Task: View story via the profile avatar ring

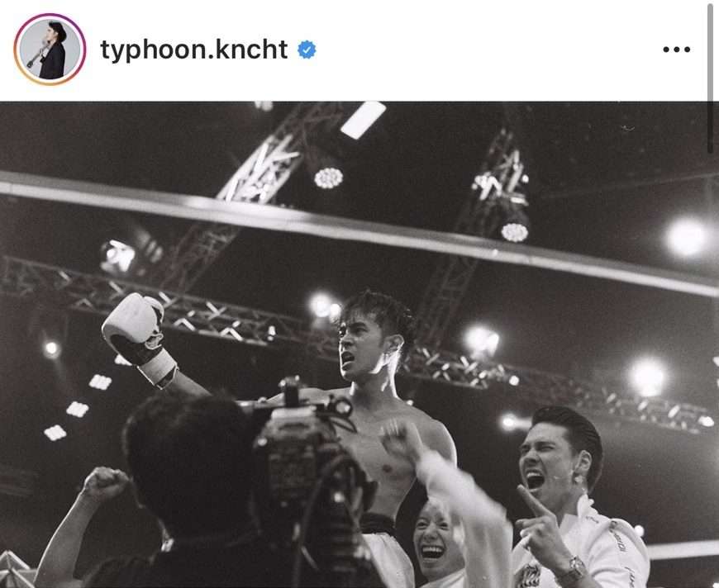Action: click(x=50, y=50)
